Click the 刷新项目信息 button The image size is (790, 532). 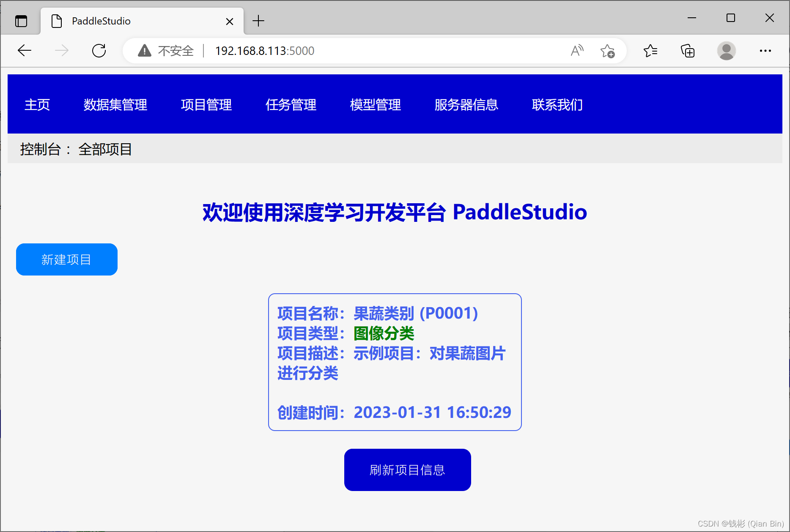408,470
